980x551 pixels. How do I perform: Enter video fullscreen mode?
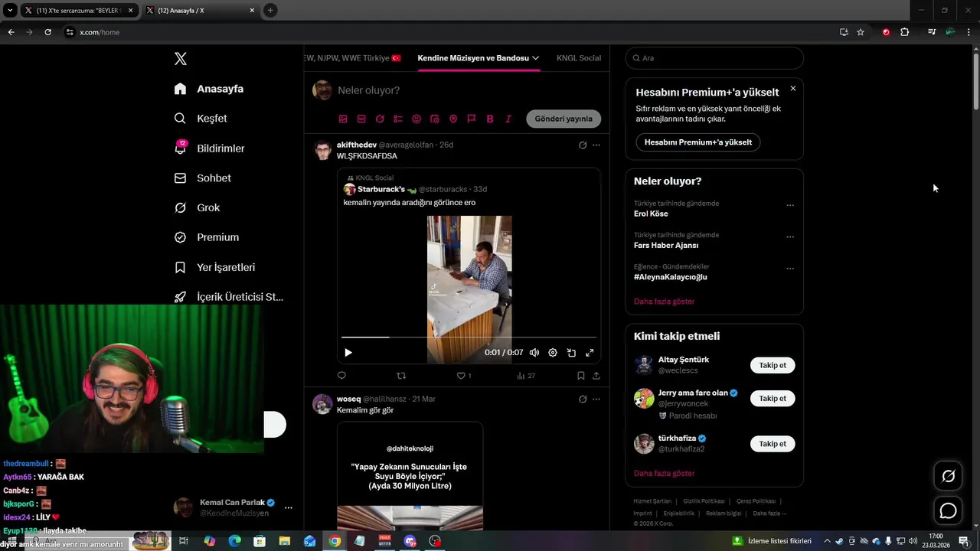pyautogui.click(x=590, y=353)
